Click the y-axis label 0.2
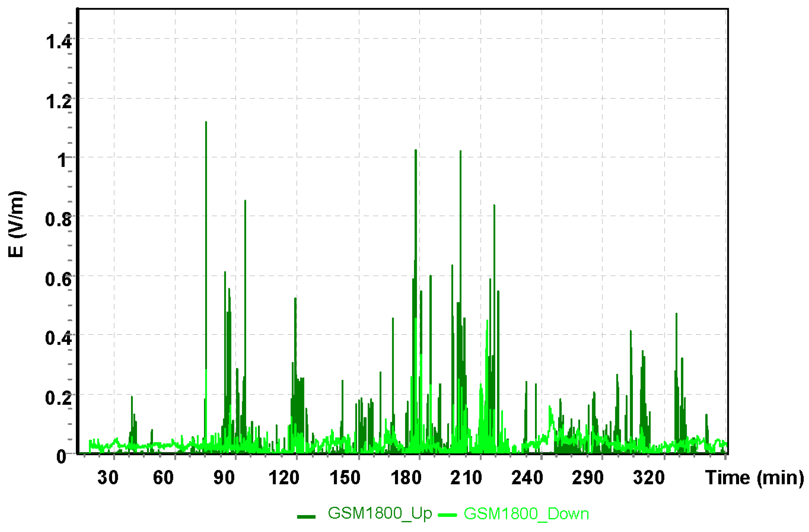Viewport: 809px width, 532px height. pos(58,397)
